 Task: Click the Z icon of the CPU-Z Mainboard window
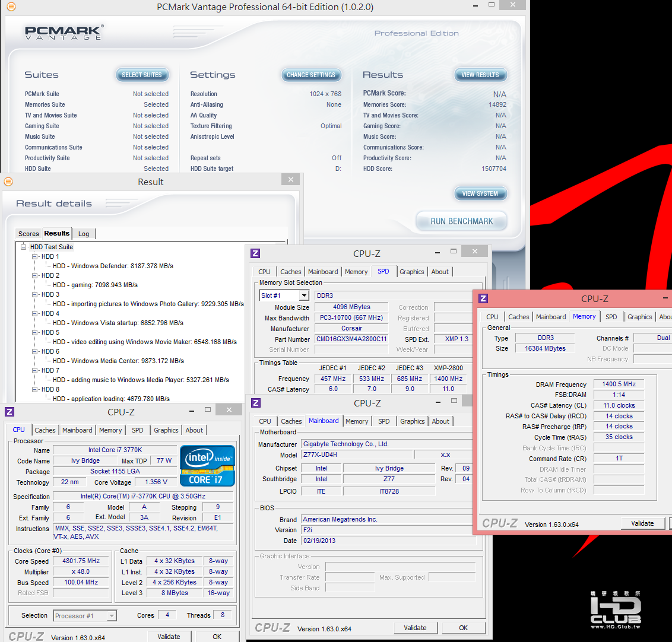coord(256,403)
